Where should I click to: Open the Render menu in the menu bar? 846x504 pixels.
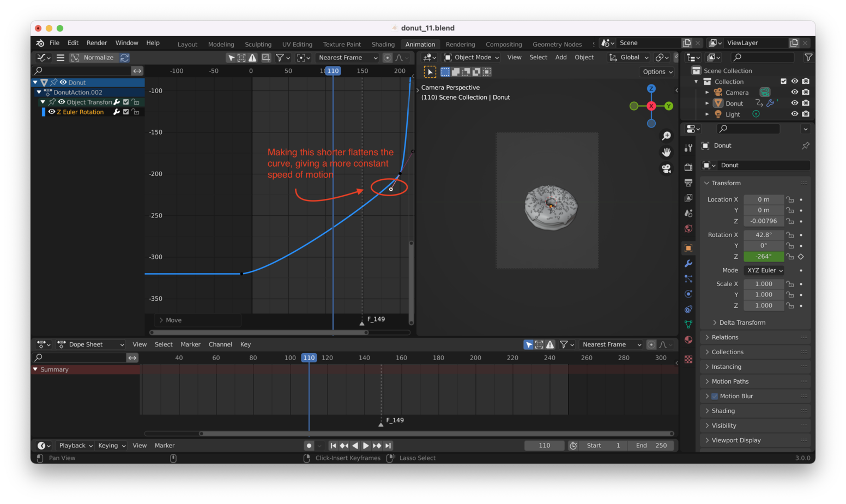[97, 42]
